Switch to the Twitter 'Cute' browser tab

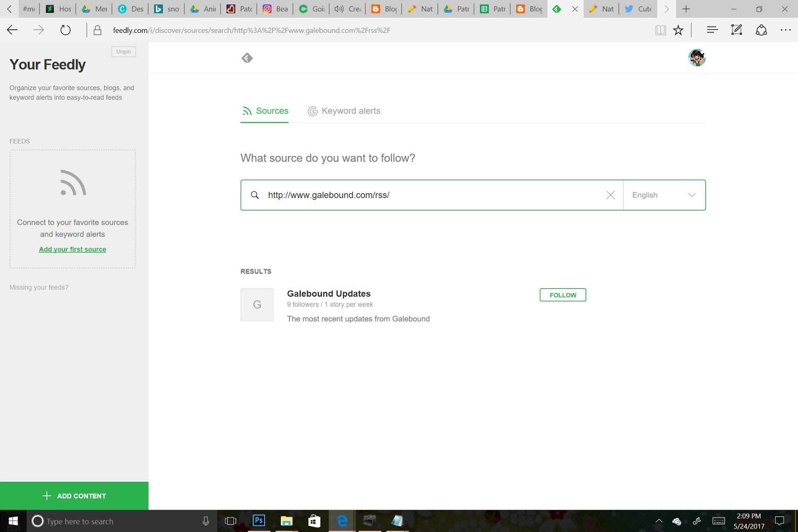tap(638, 9)
